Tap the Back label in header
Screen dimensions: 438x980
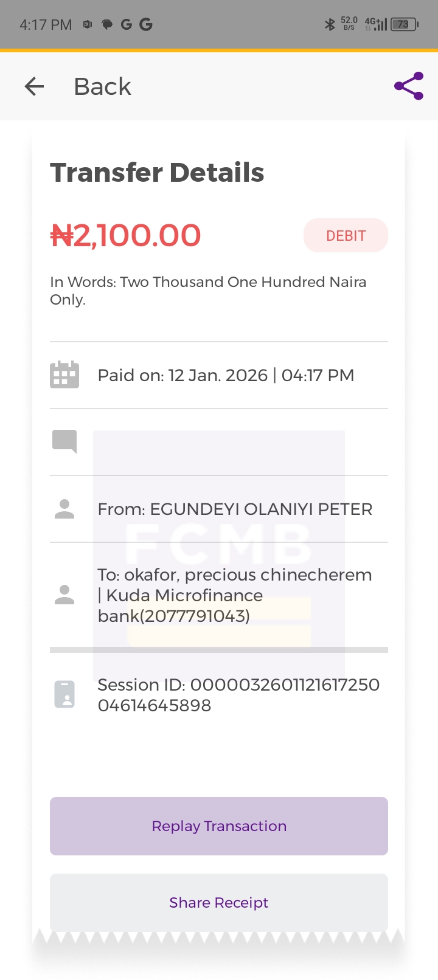point(102,86)
